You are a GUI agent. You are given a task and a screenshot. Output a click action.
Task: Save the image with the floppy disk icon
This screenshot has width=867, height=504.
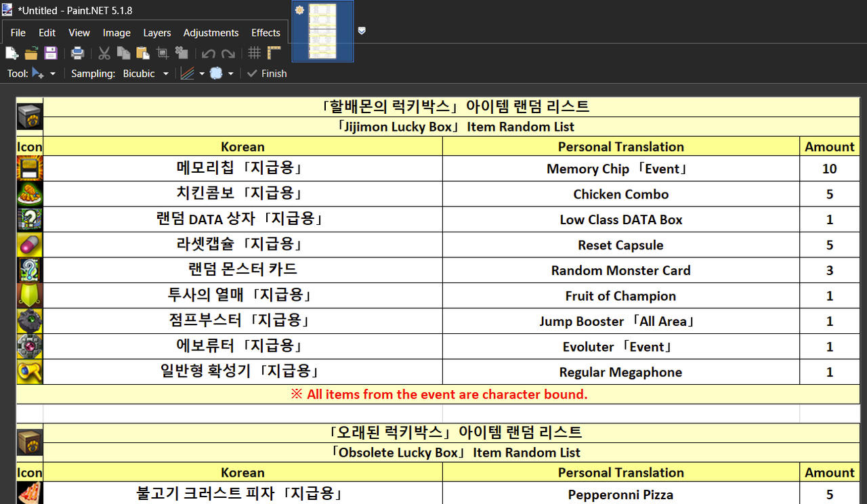pos(50,53)
